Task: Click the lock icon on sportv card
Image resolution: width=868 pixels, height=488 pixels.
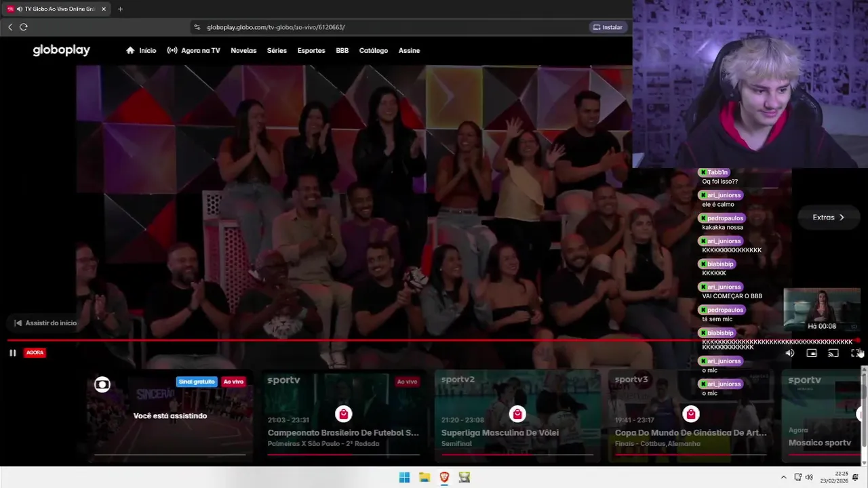Action: (343, 414)
